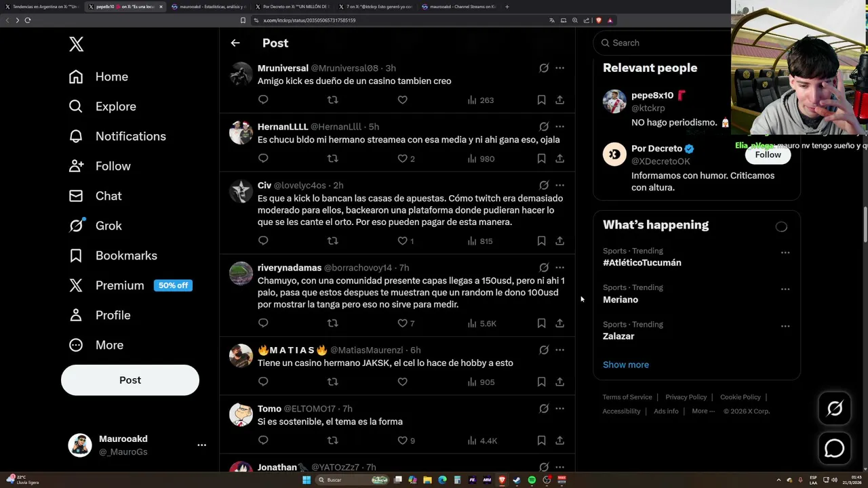Bookmark Mruniversal's comment
The width and height of the screenshot is (868, 488).
coord(541,100)
